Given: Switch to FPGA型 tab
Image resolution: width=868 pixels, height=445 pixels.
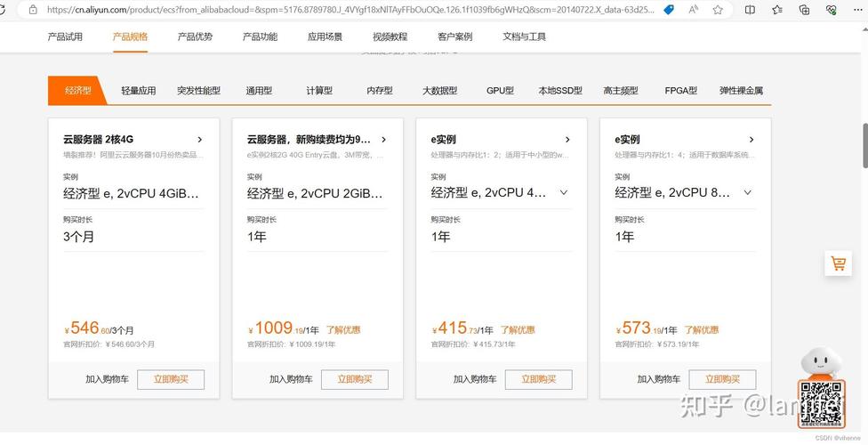Looking at the screenshot, I should point(681,90).
